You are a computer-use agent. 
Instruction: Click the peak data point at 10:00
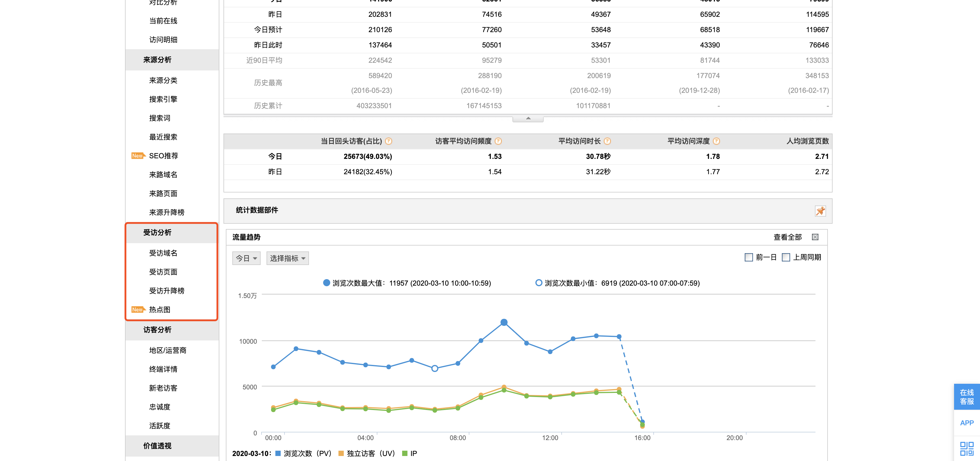coord(504,322)
